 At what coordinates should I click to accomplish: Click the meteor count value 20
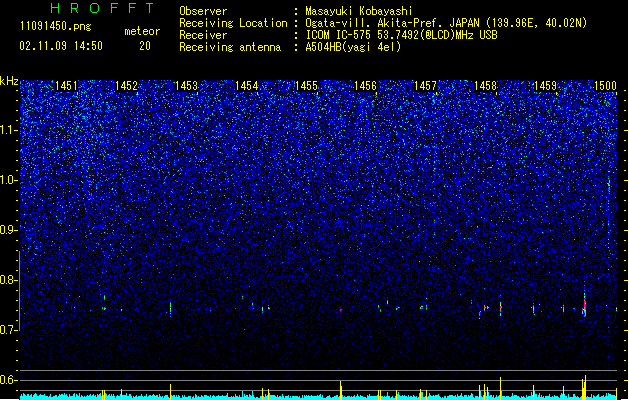tap(145, 46)
